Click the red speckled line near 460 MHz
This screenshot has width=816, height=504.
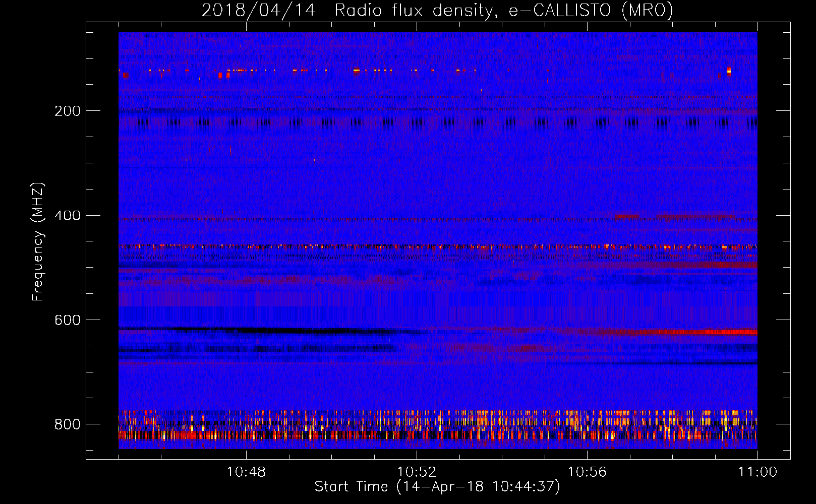(x=438, y=247)
